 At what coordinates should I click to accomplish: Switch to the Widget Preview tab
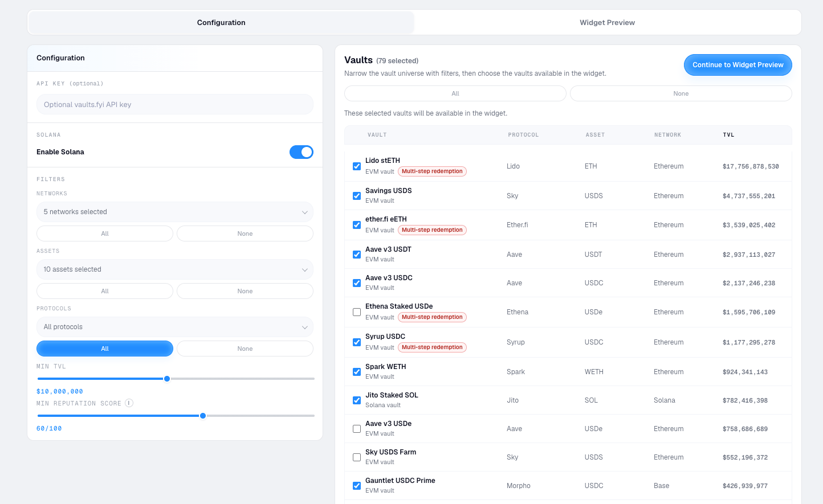tap(607, 22)
